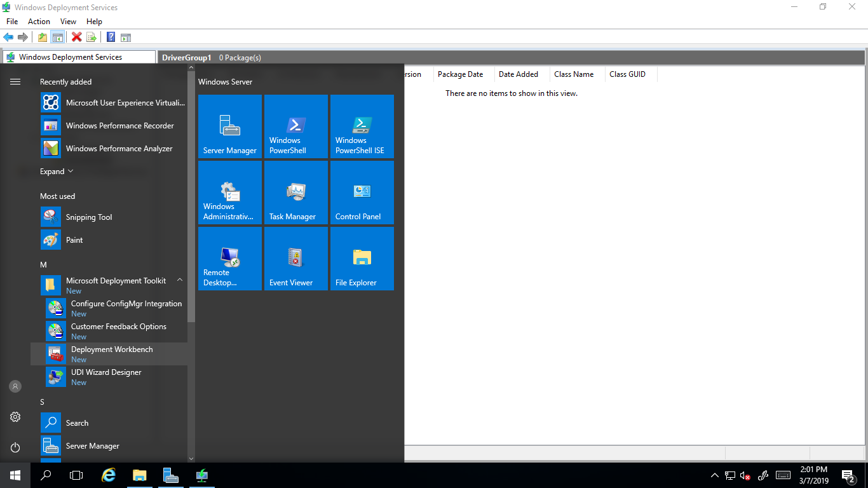
Task: Toggle the Show/Hide Action Pane icon
Action: coord(126,37)
